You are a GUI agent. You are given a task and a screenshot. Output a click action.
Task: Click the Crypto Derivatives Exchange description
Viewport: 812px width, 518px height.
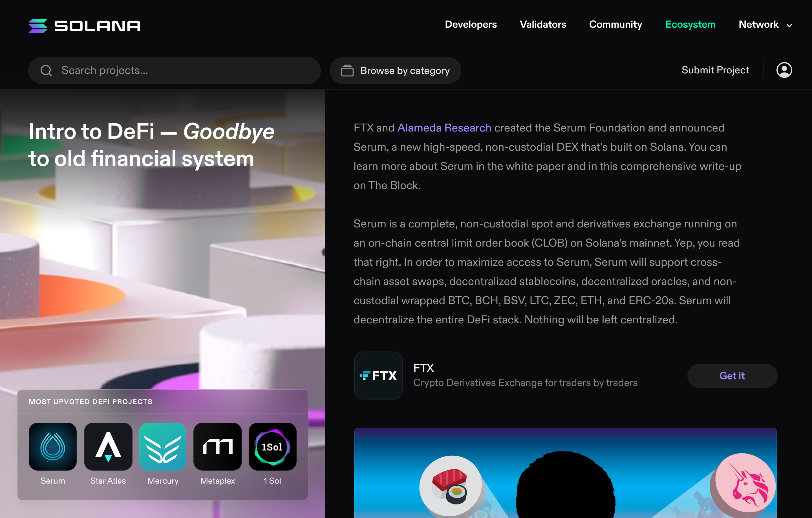coord(525,383)
